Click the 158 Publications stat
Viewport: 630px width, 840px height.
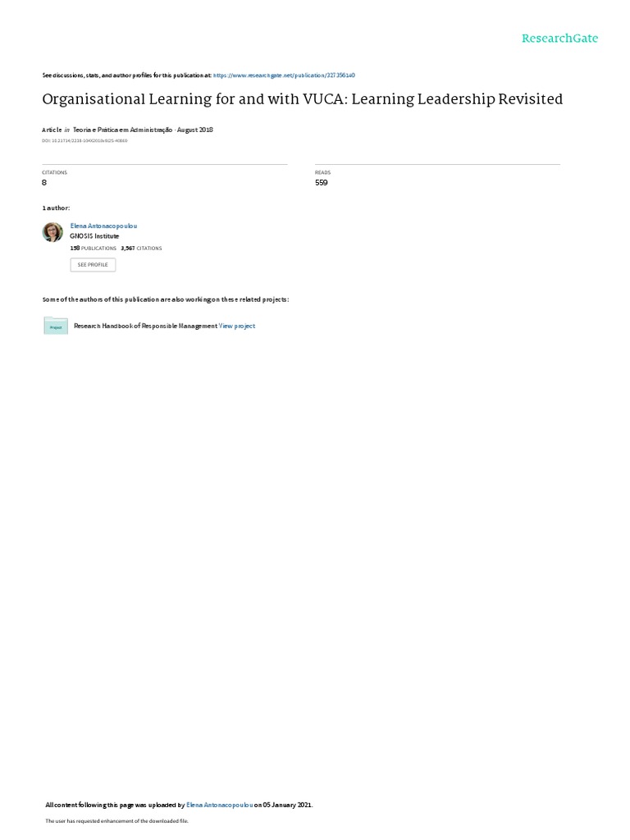tap(94, 249)
